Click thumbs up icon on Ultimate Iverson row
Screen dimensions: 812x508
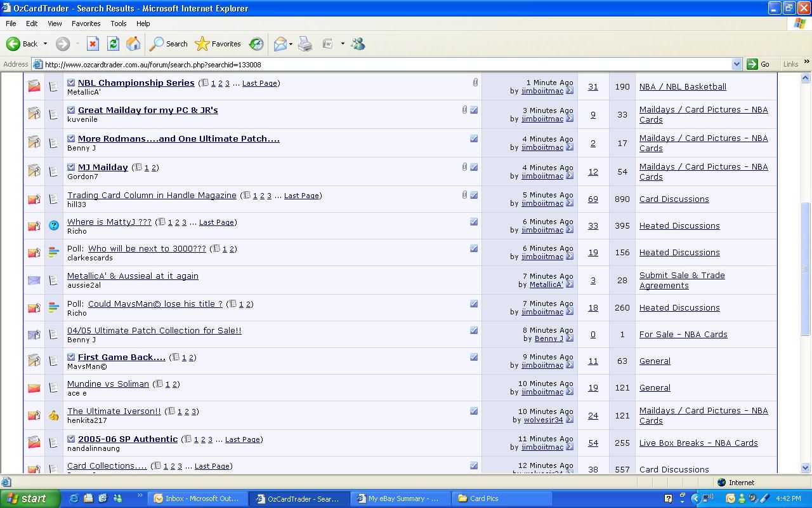pyautogui.click(x=54, y=415)
